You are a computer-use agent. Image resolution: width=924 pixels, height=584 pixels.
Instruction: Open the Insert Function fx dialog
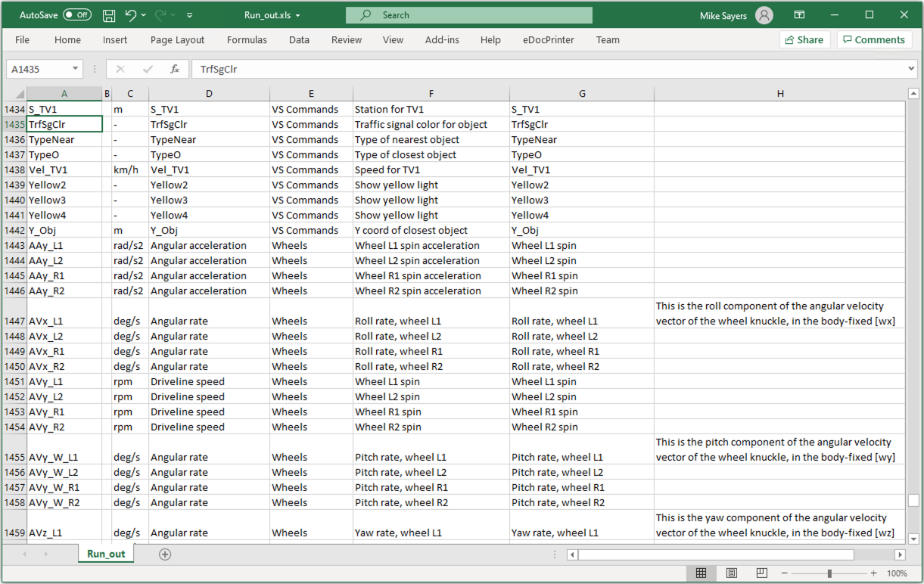pyautogui.click(x=175, y=69)
